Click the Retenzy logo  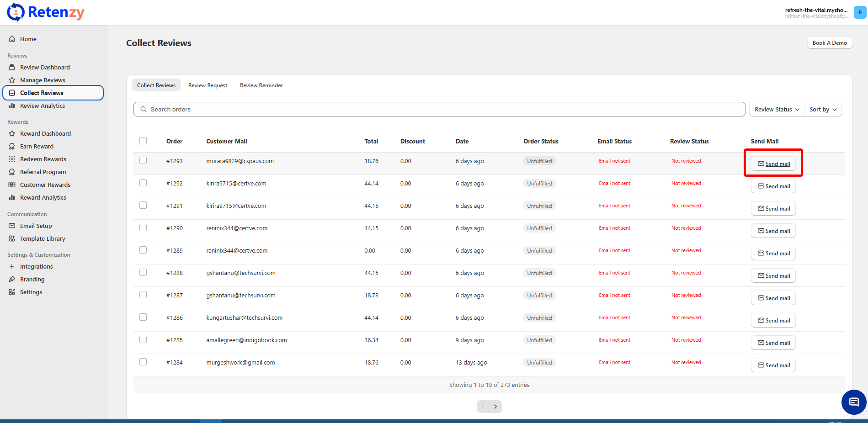tap(46, 12)
